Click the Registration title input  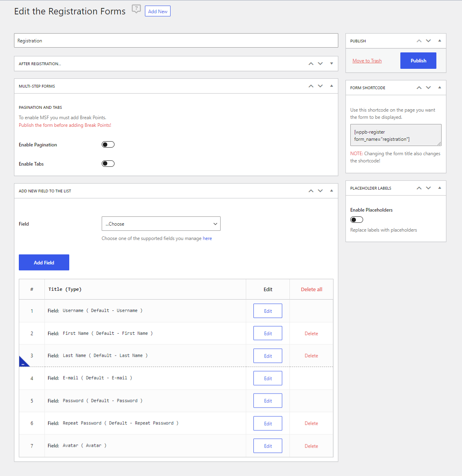176,40
